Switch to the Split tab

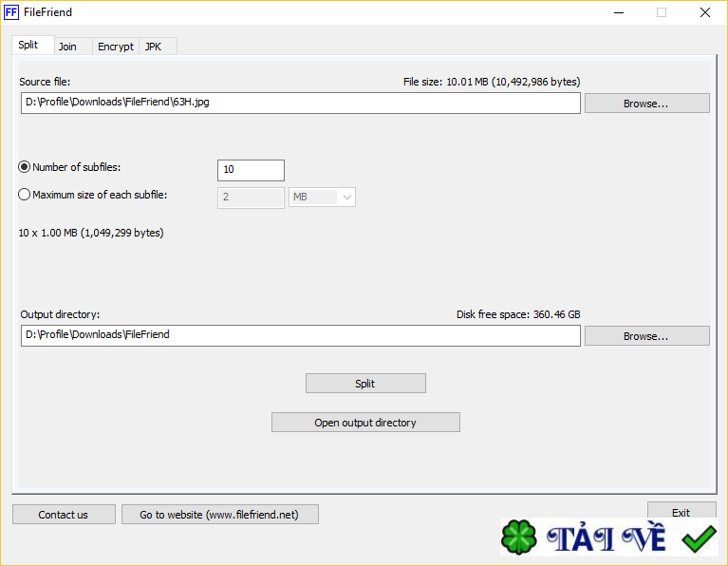[x=32, y=45]
